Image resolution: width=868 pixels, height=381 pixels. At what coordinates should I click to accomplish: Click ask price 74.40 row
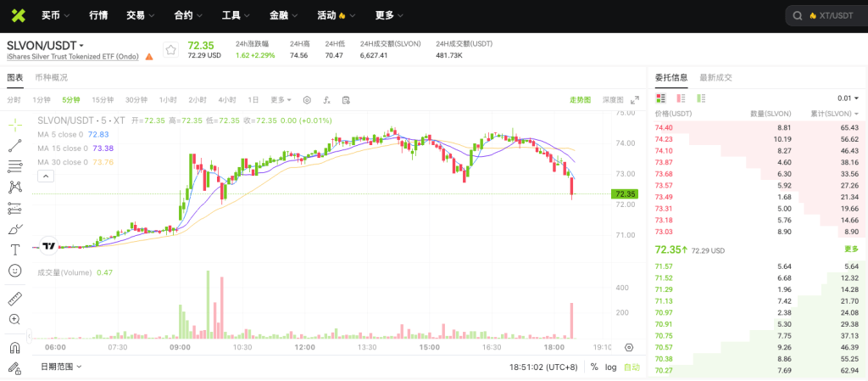757,127
